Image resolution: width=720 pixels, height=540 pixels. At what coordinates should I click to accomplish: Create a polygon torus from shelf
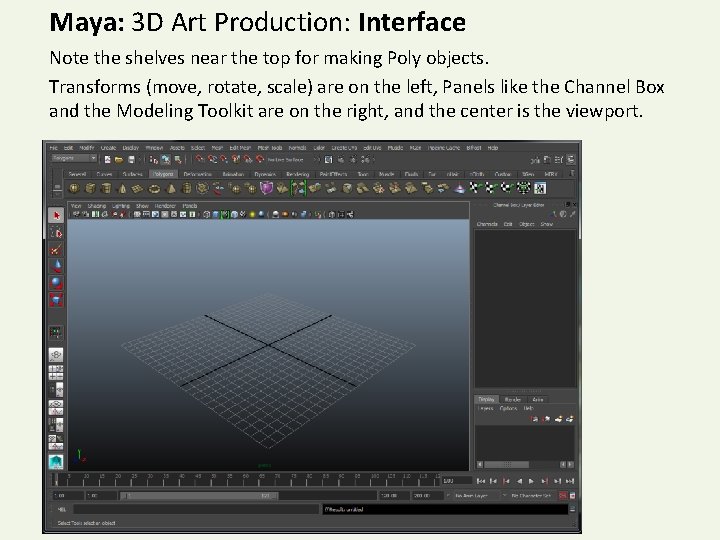coord(154,188)
